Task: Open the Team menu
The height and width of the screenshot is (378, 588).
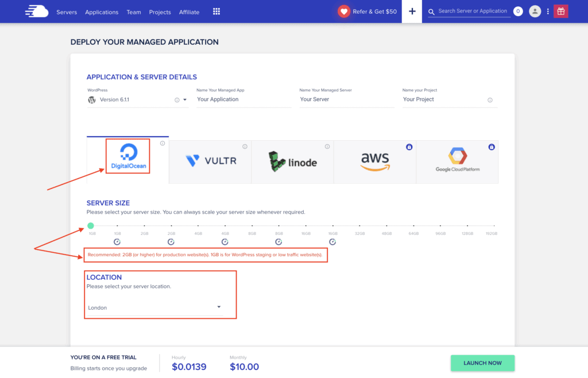Action: (133, 12)
